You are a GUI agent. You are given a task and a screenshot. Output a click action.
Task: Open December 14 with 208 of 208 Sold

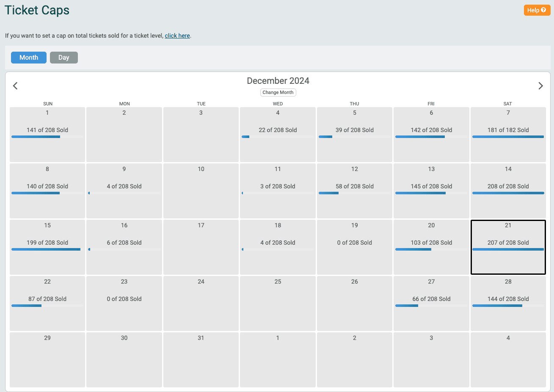coord(507,191)
